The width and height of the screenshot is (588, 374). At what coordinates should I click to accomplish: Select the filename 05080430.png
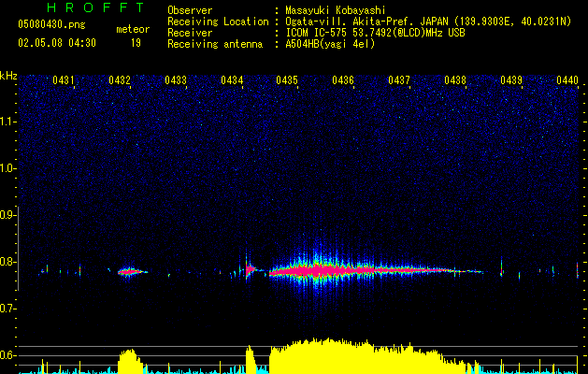coord(51,24)
